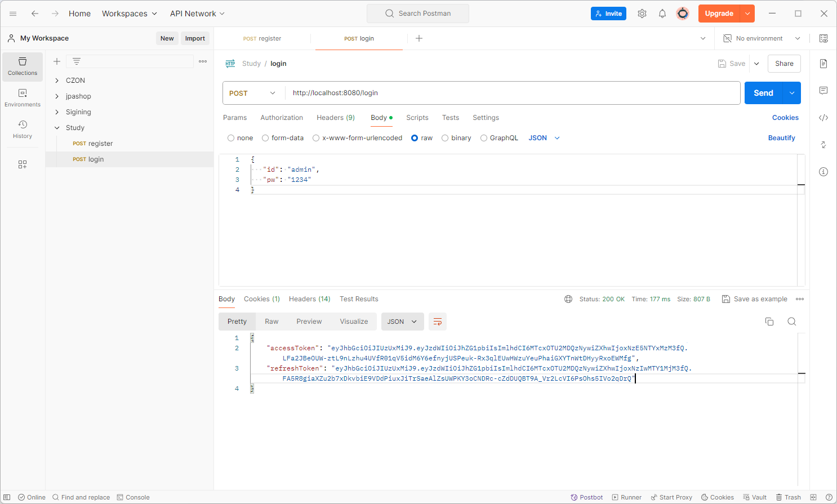837x504 pixels.
Task: Toggle the sidebar from status bar
Action: (7, 497)
